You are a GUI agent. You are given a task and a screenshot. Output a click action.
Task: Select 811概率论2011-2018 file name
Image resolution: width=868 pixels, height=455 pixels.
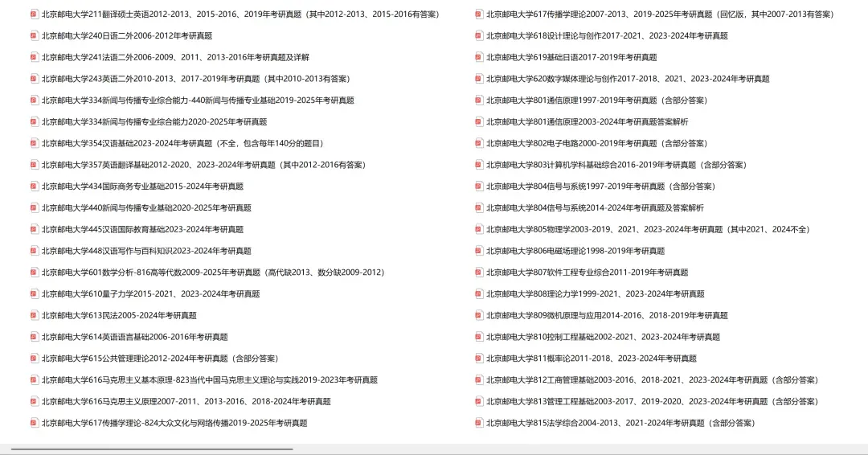(592, 359)
